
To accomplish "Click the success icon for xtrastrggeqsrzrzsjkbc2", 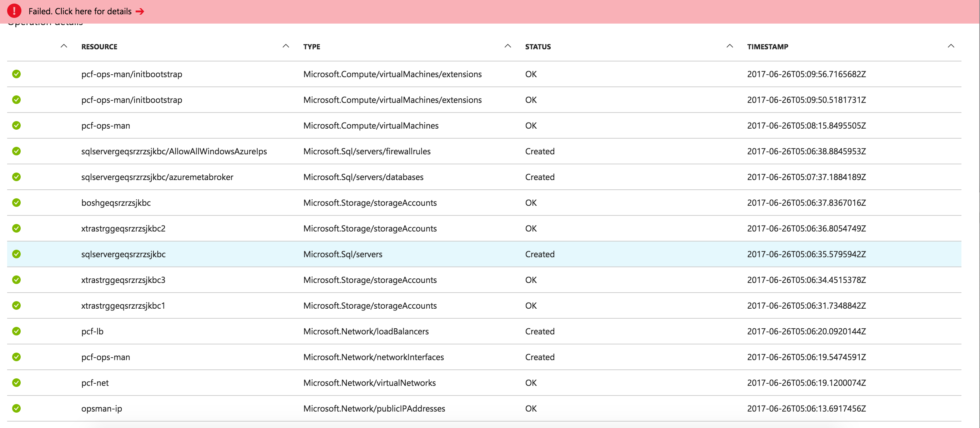I will pyautogui.click(x=16, y=229).
